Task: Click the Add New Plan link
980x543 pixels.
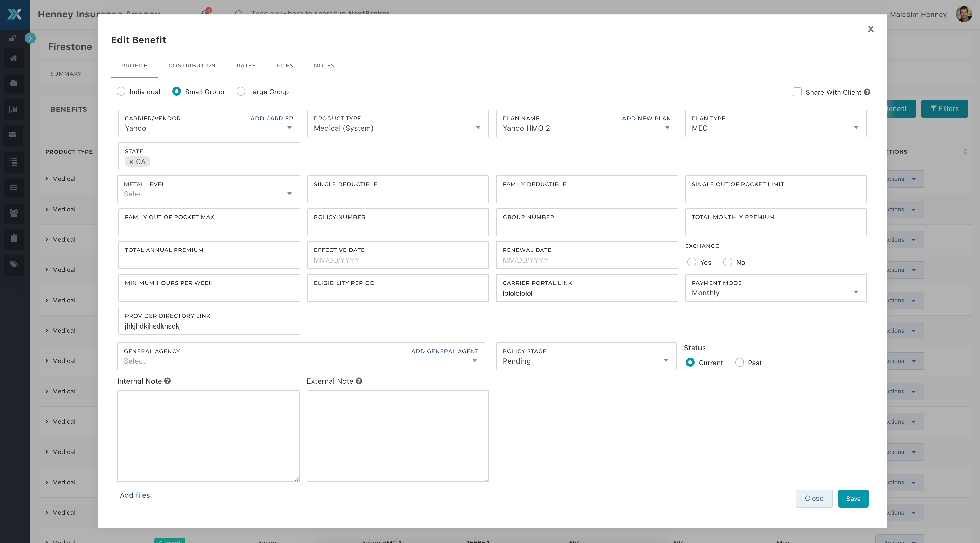Action: point(646,118)
